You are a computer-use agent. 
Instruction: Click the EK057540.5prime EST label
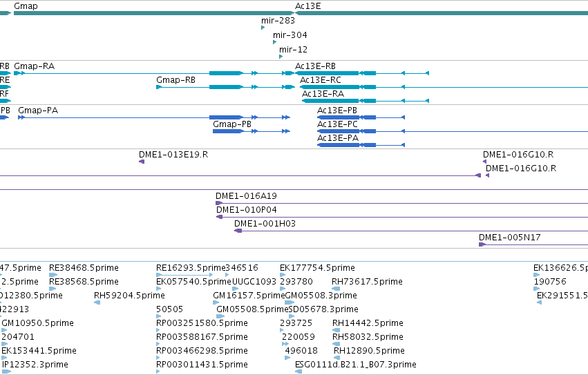tap(194, 282)
